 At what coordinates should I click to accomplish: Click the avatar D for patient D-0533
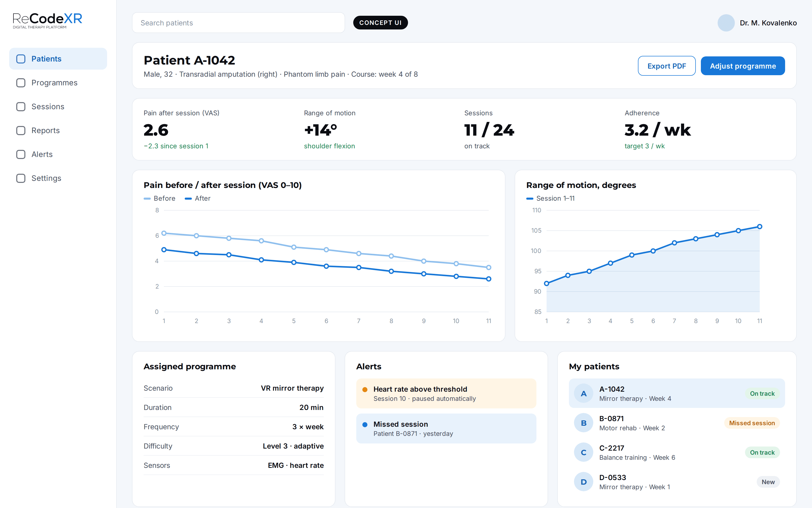coord(584,482)
